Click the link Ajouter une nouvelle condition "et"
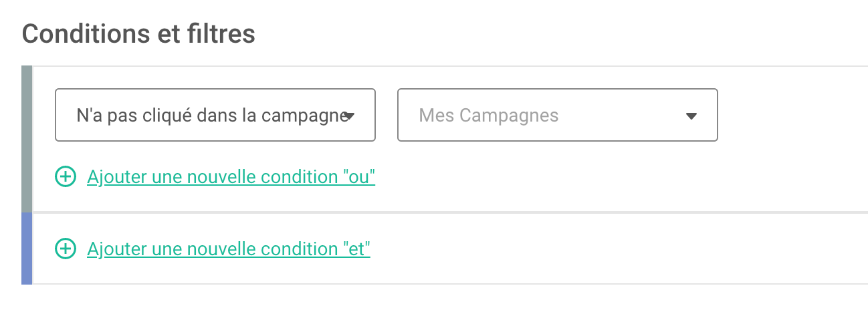 pyautogui.click(x=229, y=249)
